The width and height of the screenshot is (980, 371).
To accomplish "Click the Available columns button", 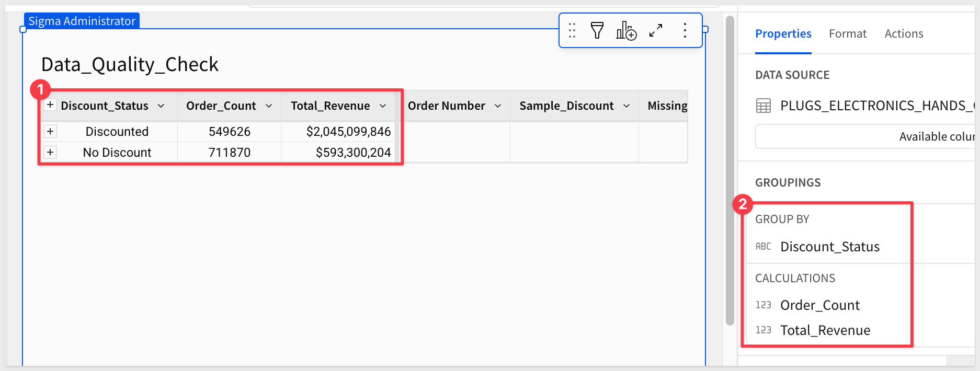I will coord(866,137).
